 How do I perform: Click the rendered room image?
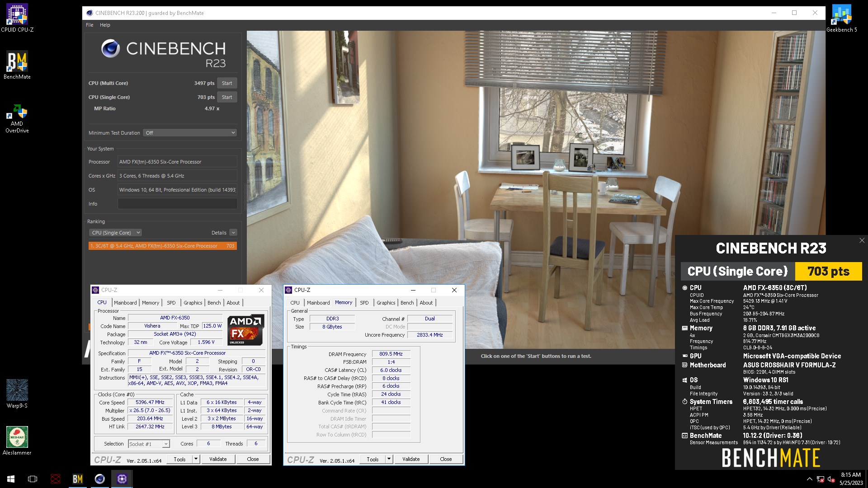[x=536, y=190]
